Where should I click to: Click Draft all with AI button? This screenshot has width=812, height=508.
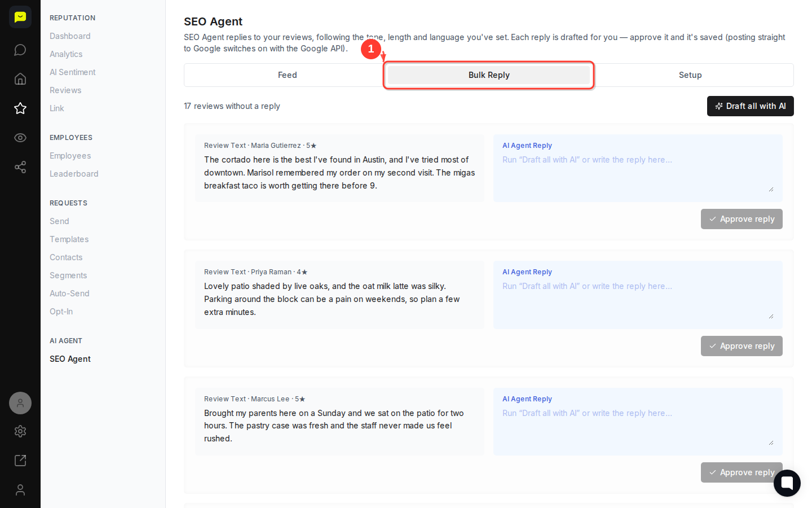point(751,106)
